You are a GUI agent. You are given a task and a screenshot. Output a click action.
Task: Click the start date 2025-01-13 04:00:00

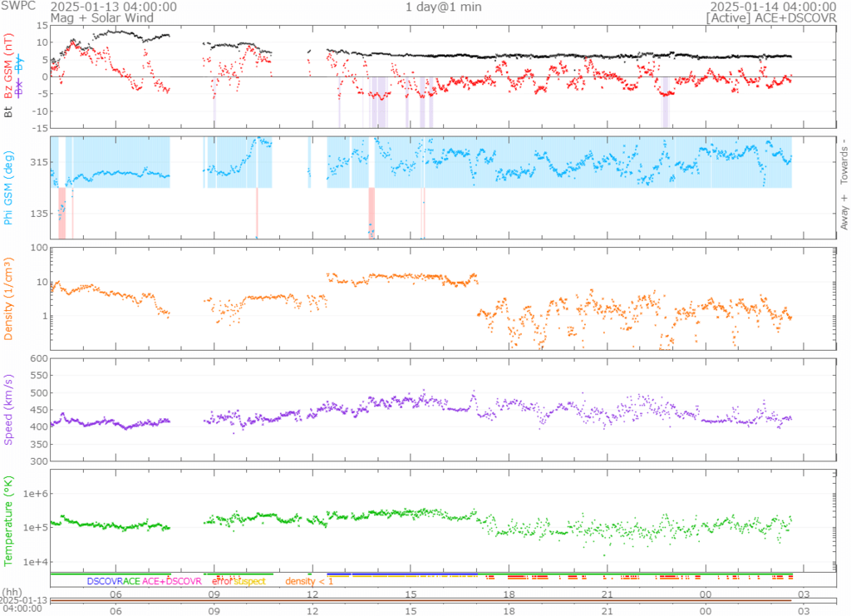[113, 7]
